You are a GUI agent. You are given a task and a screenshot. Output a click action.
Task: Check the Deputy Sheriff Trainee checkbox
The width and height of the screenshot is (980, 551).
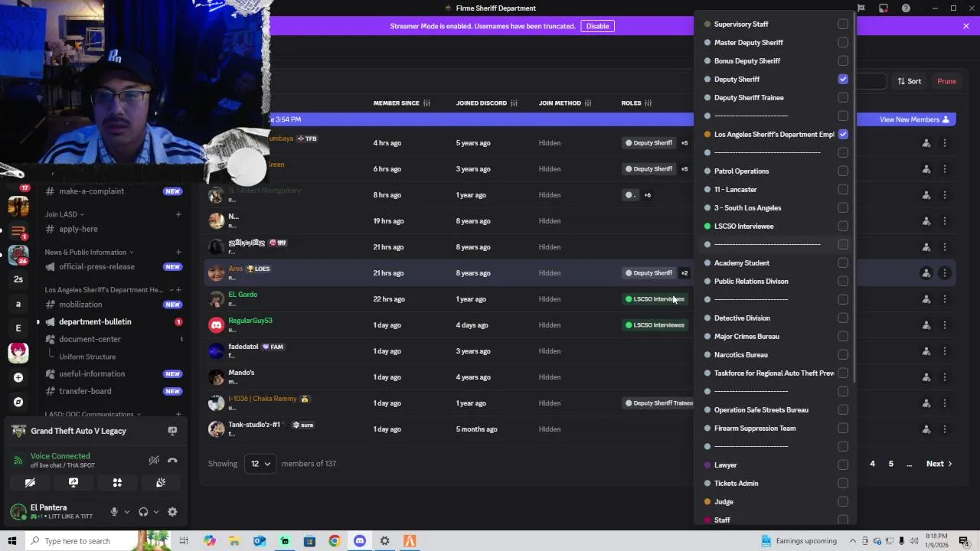pos(843,98)
